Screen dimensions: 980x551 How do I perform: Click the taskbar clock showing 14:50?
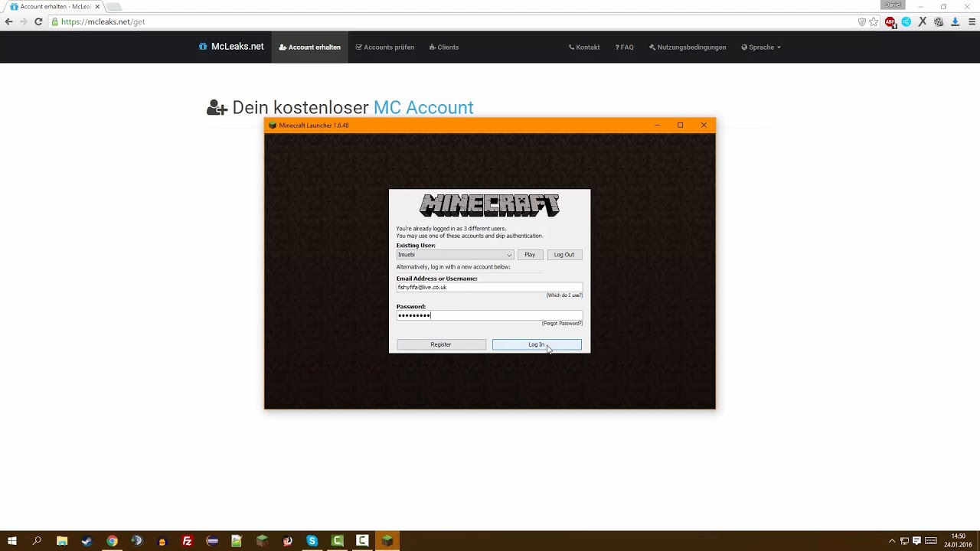click(x=958, y=541)
